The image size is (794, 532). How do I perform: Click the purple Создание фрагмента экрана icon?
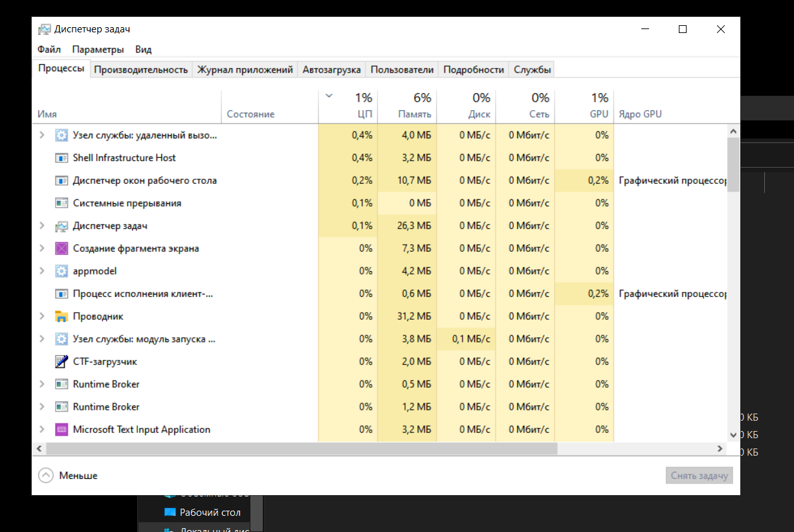61,249
